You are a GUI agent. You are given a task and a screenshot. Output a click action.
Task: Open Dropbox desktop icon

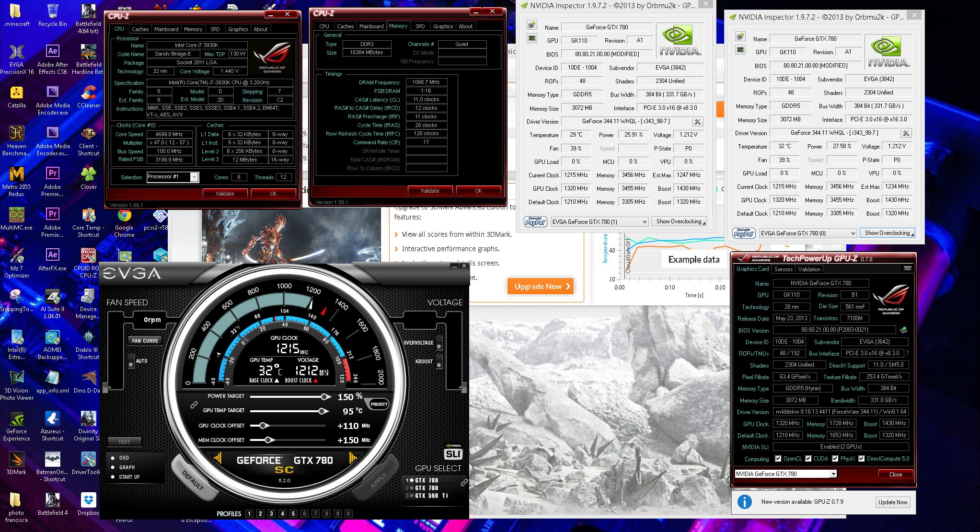click(x=88, y=504)
